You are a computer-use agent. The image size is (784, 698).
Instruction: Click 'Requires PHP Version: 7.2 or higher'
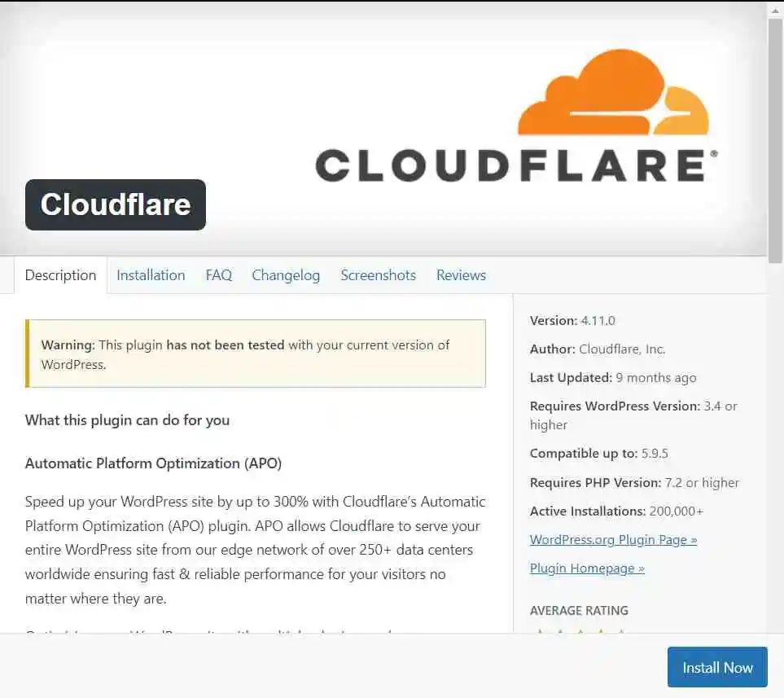(634, 482)
